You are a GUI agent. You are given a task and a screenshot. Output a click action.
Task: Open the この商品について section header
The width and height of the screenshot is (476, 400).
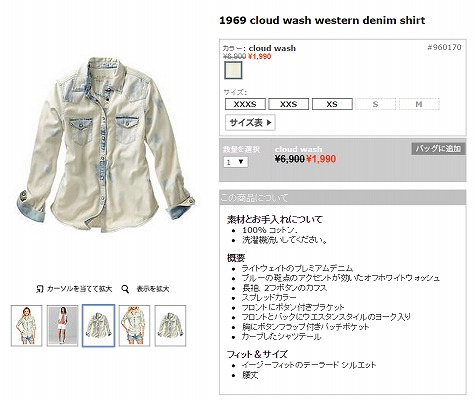(x=343, y=198)
